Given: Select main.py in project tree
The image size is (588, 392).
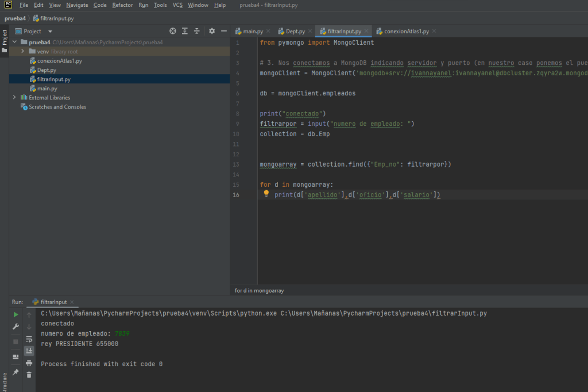Looking at the screenshot, I should pos(47,89).
